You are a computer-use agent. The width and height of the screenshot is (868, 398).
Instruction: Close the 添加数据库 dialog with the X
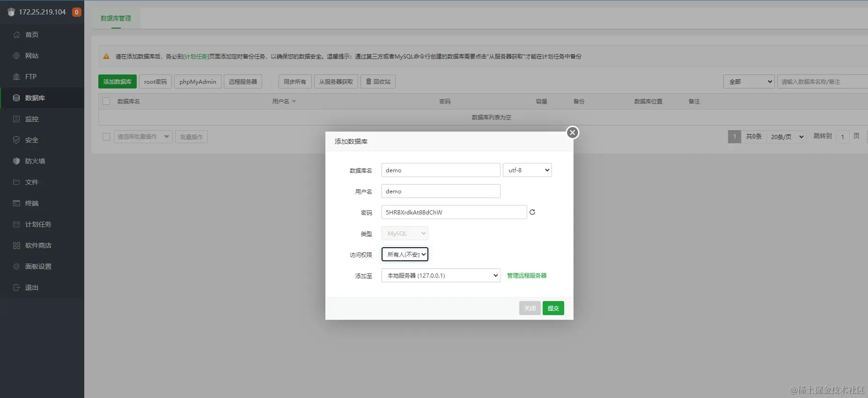pyautogui.click(x=572, y=133)
